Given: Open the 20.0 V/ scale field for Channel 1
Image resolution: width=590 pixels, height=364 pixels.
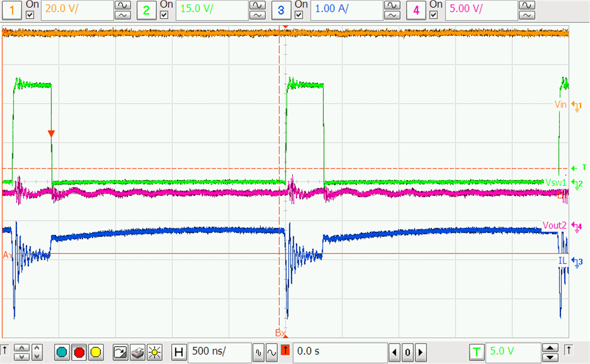Looking at the screenshot, I should tap(77, 10).
